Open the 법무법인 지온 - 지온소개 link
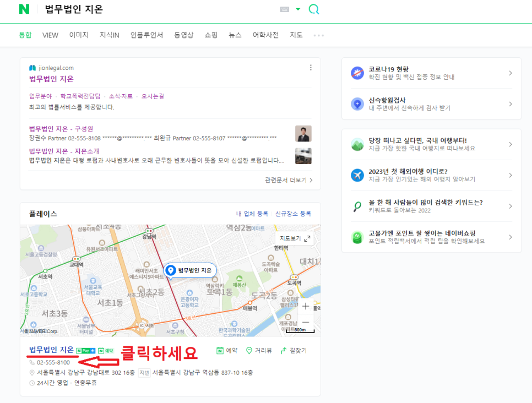This screenshot has width=532, height=403. [x=64, y=151]
